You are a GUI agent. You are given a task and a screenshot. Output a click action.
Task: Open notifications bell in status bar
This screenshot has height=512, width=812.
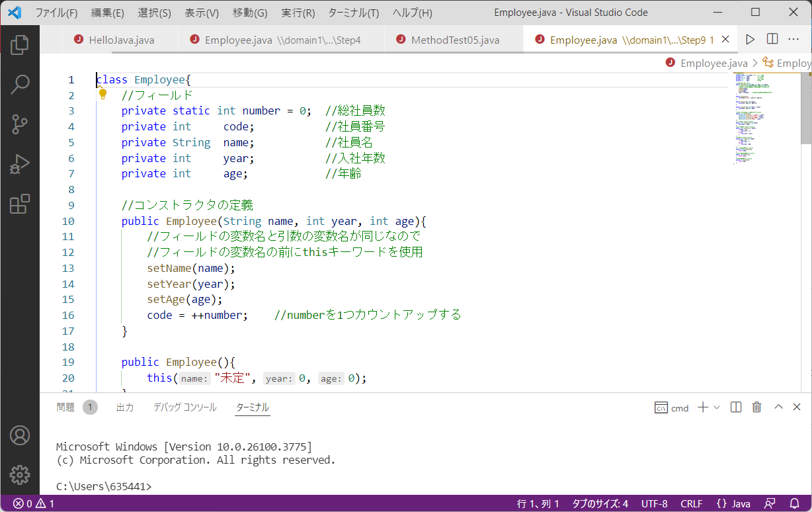795,503
